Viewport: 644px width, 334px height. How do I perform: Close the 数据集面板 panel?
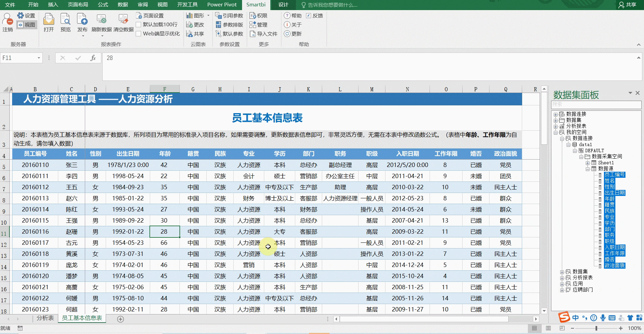coord(637,93)
